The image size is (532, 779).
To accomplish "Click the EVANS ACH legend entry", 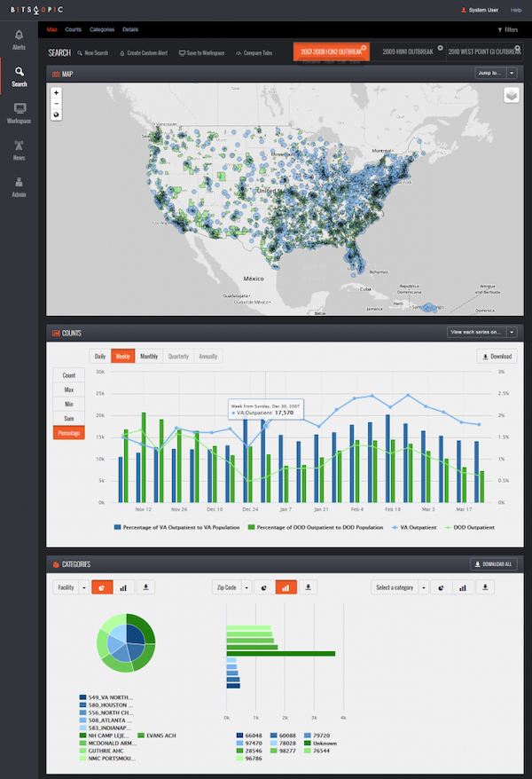I will [x=157, y=736].
